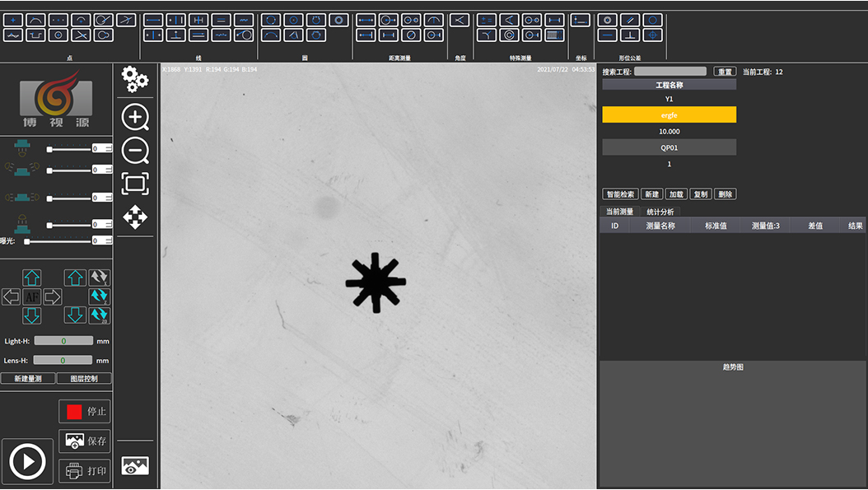Image resolution: width=868 pixels, height=490 pixels.
Task: Move stage up with left-cluster arrow
Action: [31, 278]
